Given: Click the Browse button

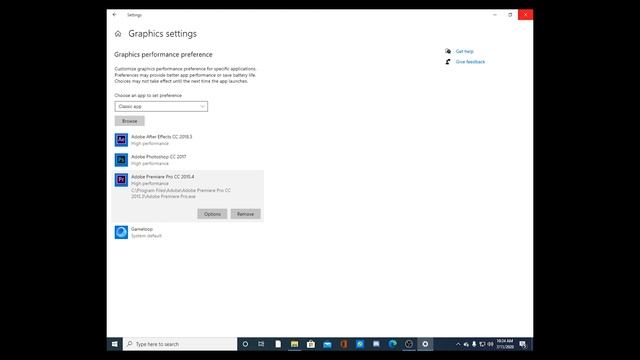Looking at the screenshot, I should coord(129,121).
